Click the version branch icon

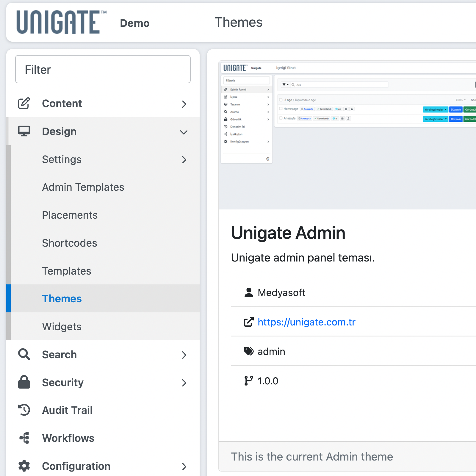coord(249,381)
